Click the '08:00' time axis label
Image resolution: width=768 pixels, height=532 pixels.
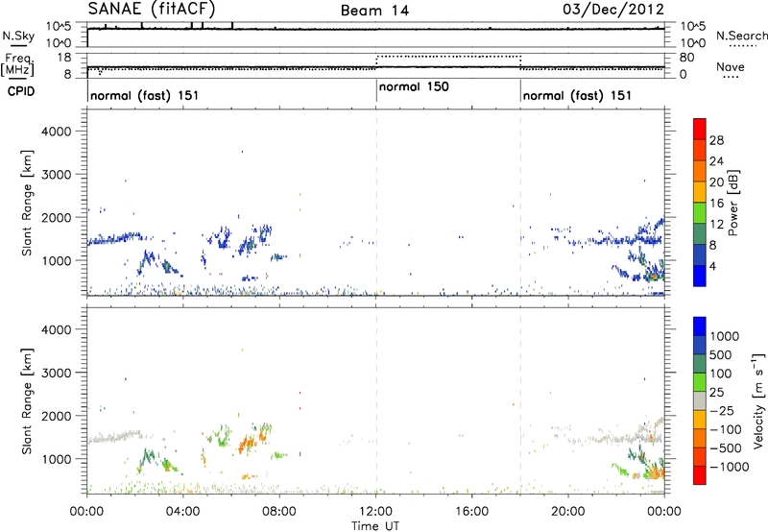pos(279,512)
